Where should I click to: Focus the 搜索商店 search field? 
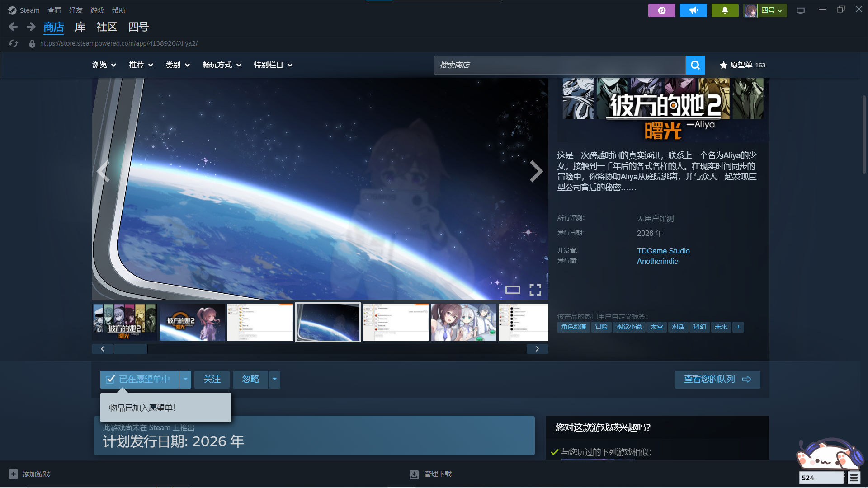(560, 65)
